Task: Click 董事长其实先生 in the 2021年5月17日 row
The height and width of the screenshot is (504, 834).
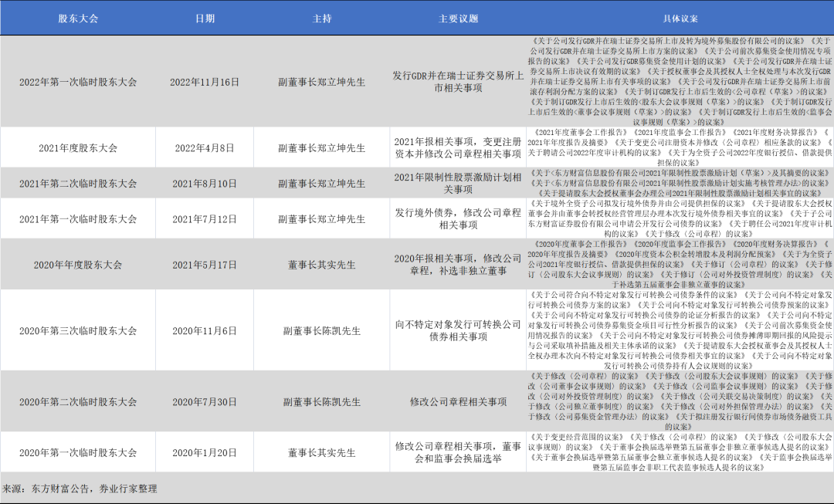Action: 322,264
